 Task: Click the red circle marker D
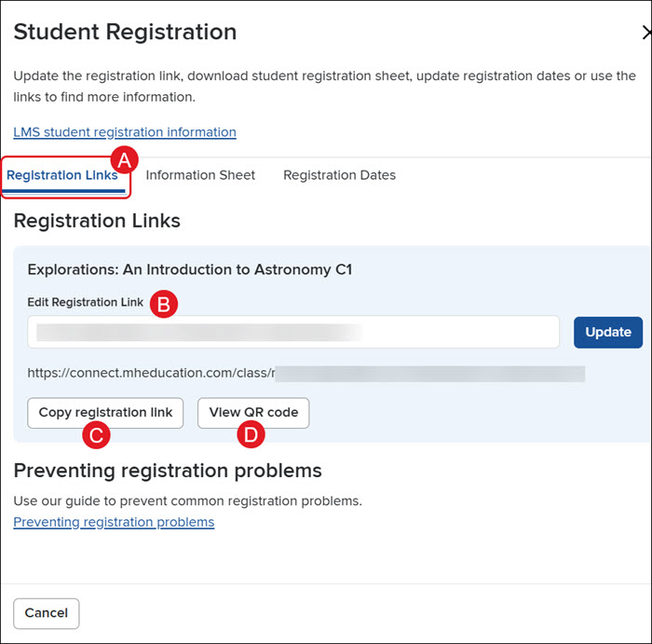251,434
